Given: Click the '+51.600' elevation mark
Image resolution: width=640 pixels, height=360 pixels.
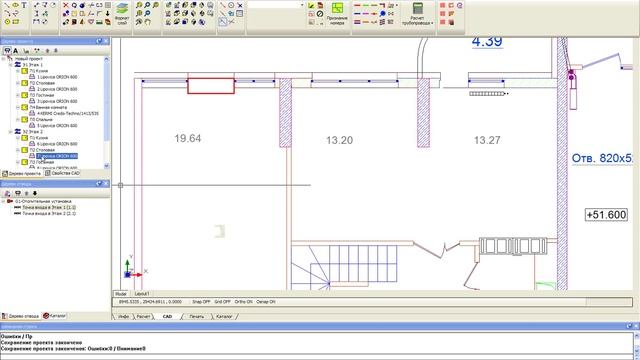Looking at the screenshot, I should pyautogui.click(x=606, y=215).
